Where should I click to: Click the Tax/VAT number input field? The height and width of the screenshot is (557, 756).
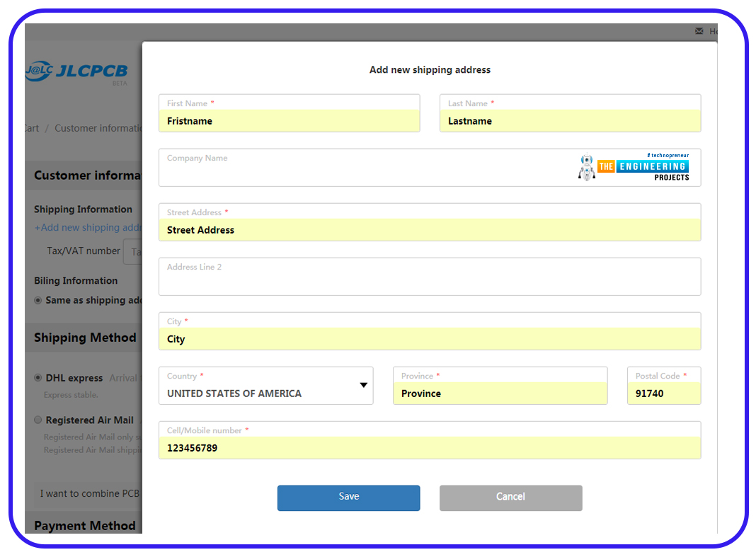pyautogui.click(x=132, y=252)
